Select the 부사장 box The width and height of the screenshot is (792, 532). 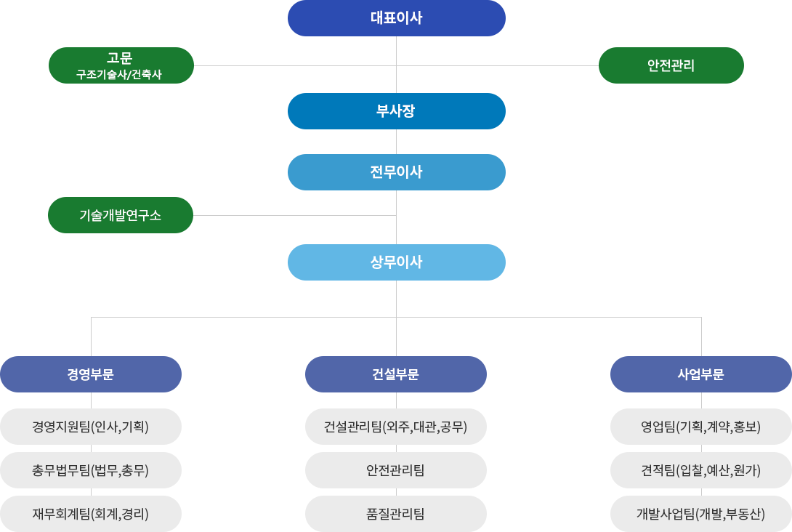pyautogui.click(x=397, y=111)
